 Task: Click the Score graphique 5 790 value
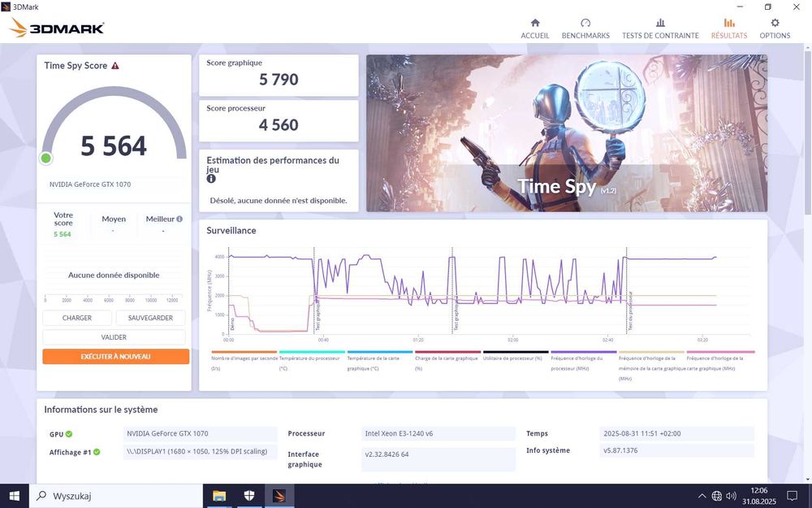click(x=279, y=80)
